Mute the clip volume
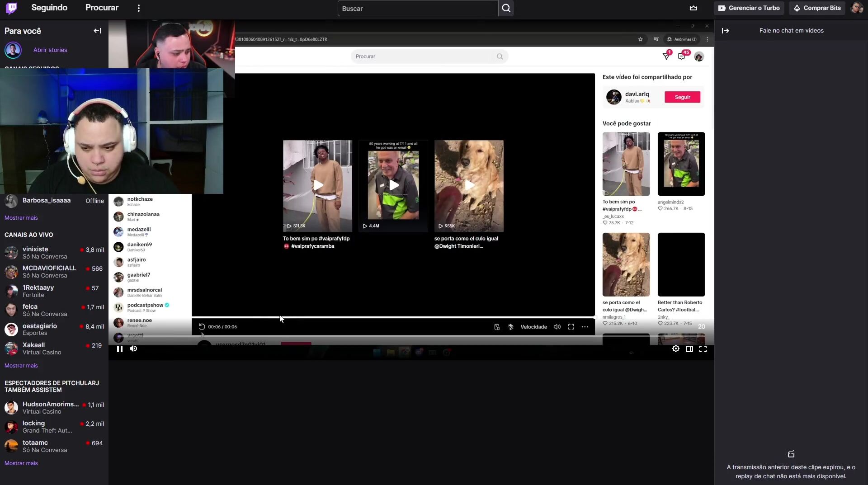 133,348
